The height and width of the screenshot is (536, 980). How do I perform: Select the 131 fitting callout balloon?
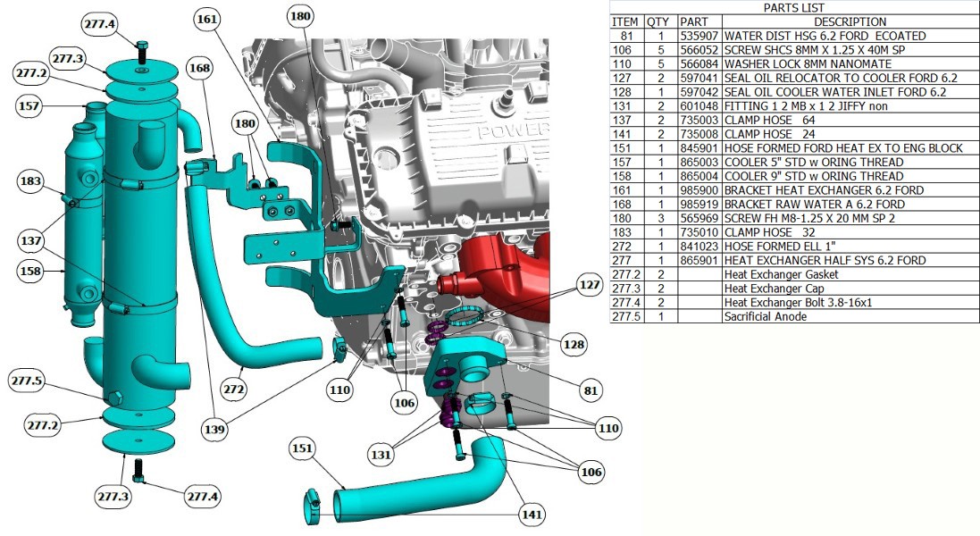tap(381, 454)
